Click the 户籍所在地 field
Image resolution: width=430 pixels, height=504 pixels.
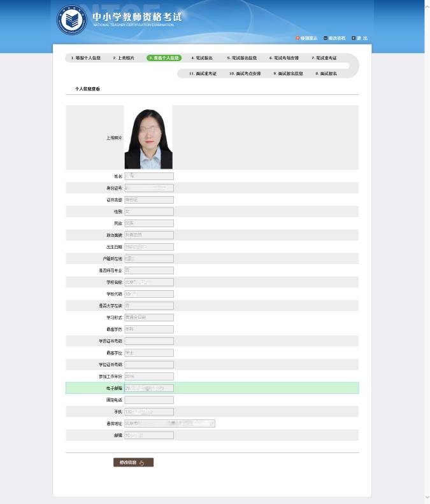click(149, 259)
